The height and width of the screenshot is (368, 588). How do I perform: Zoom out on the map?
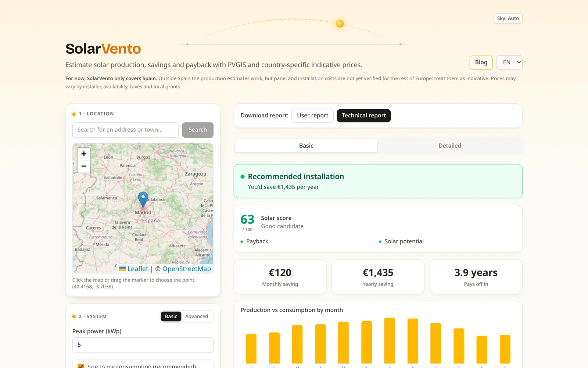click(84, 166)
